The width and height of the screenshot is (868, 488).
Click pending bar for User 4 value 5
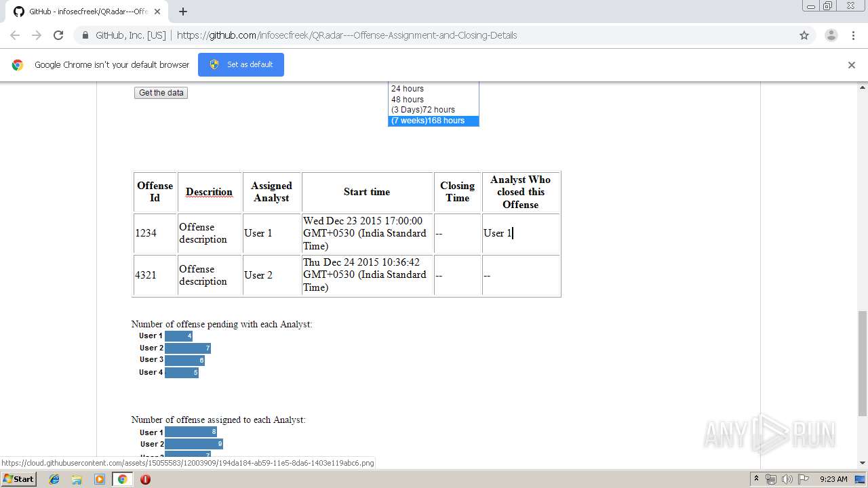[182, 372]
